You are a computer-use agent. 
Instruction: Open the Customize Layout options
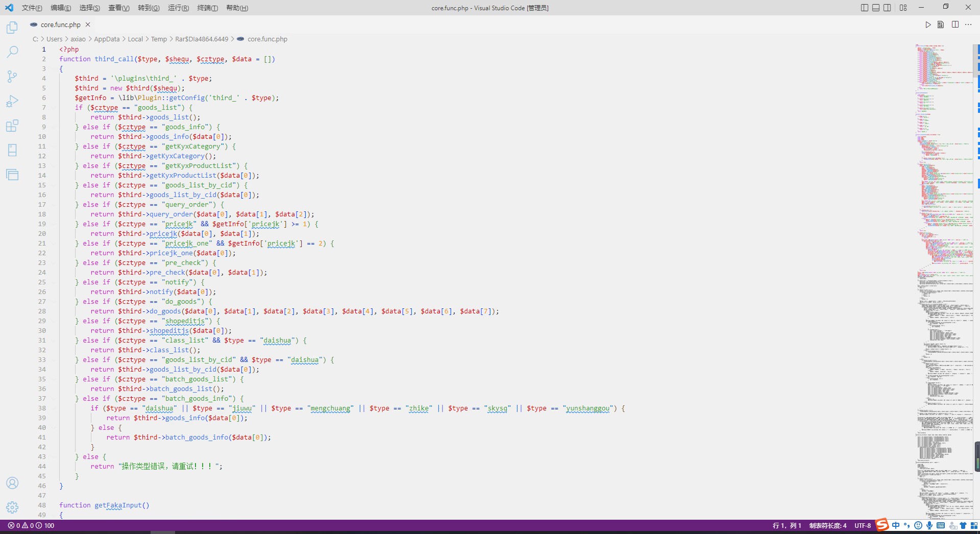903,8
